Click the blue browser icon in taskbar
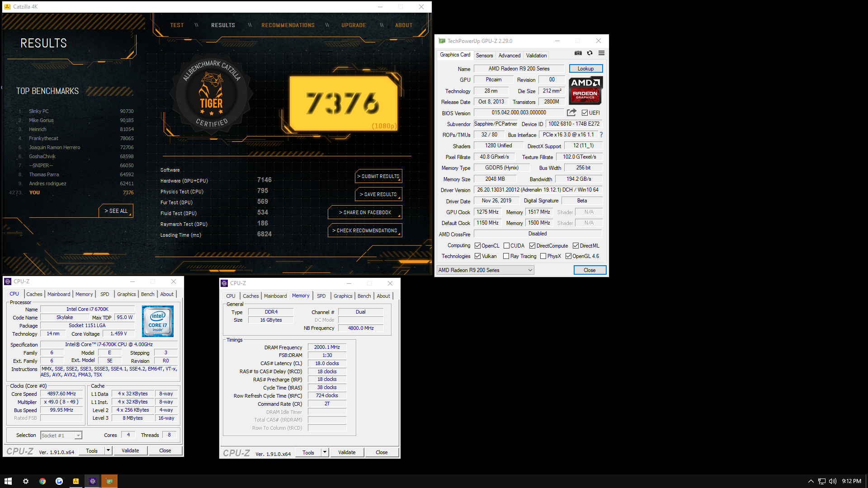This screenshot has height=488, width=868. tap(59, 481)
